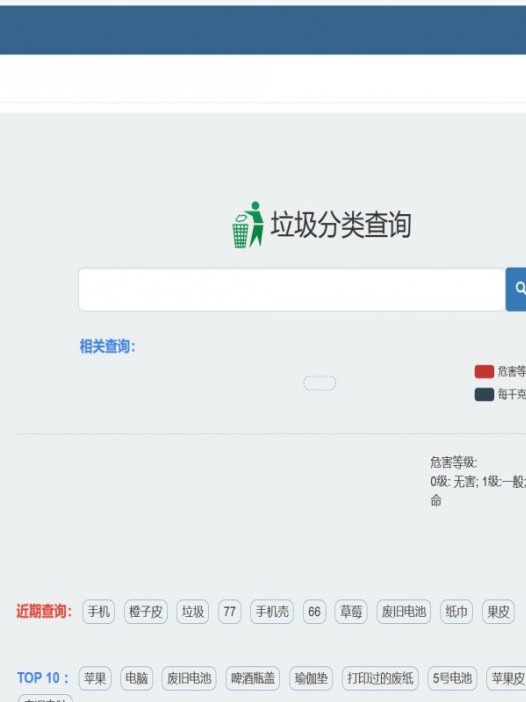Click the dark 每千克 legend swatch
The width and height of the screenshot is (526, 702).
484,394
